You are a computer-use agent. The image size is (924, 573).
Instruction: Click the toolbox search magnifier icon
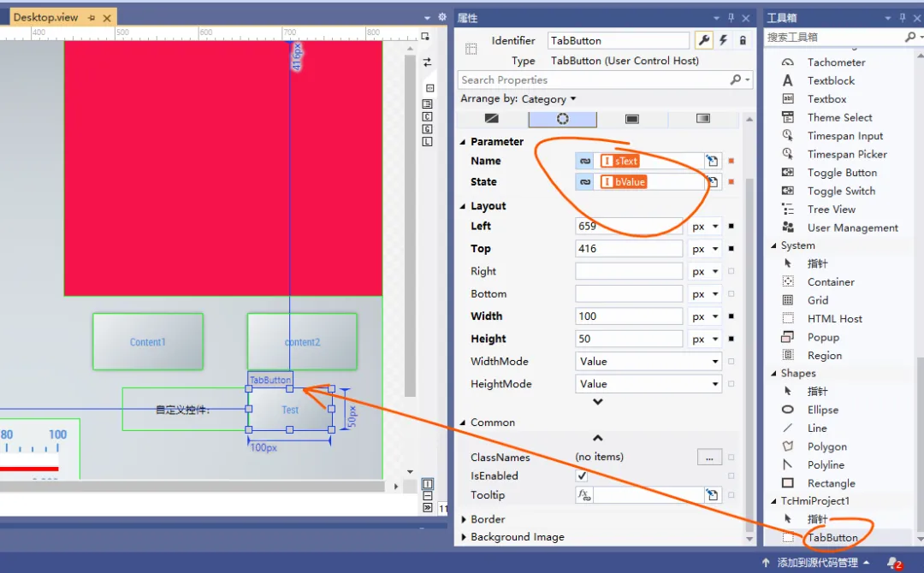coord(909,37)
